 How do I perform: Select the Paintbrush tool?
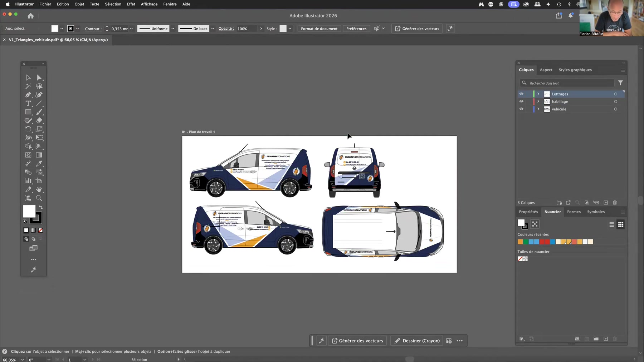(x=39, y=112)
